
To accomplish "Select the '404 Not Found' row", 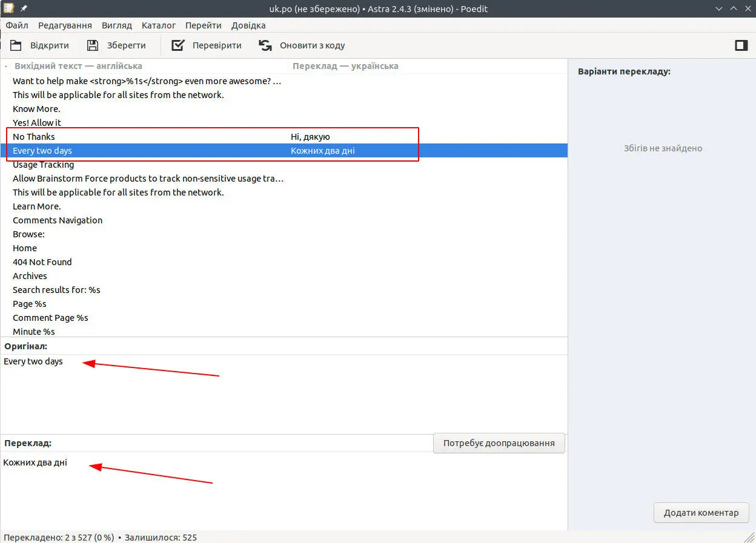I will [x=284, y=262].
